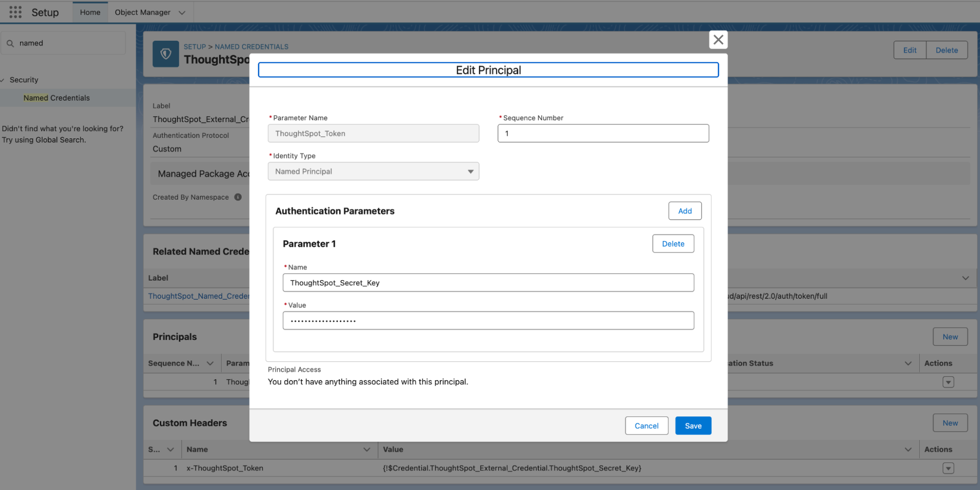Screen dimensions: 980x490
Task: Open the row actions arrow in the Principals table
Action: coord(948,382)
